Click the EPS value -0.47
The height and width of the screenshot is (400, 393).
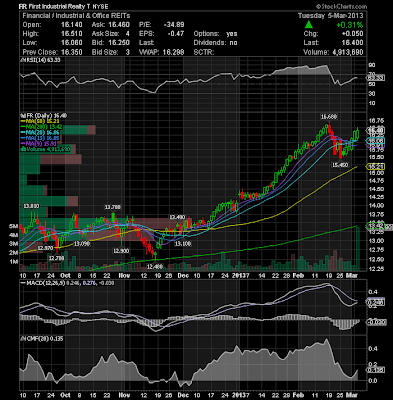175,34
